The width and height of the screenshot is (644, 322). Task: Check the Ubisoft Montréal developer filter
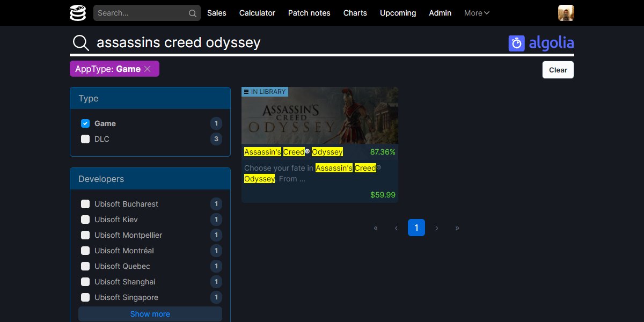tap(85, 251)
